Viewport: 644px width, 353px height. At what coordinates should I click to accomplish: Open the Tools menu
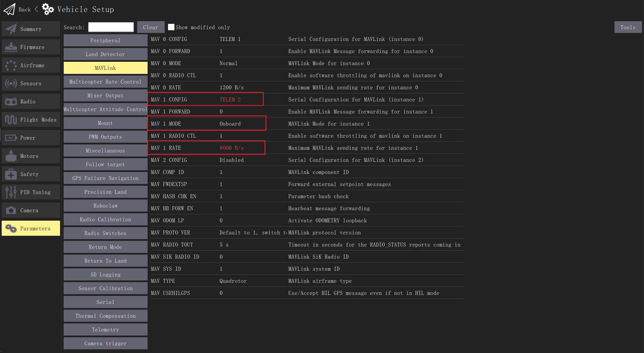pos(628,27)
